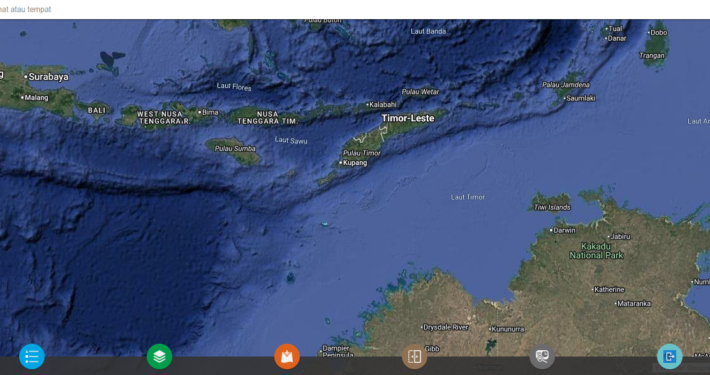Click the Darwin city label

[x=564, y=231]
